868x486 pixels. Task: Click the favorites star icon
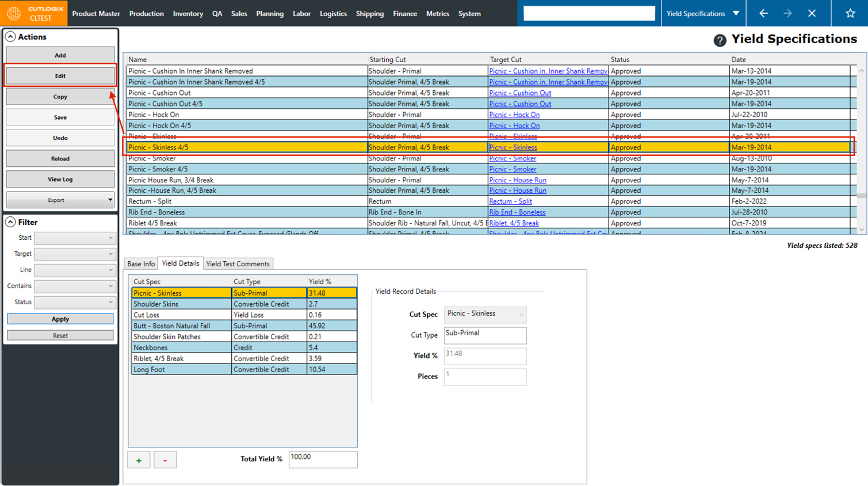pos(850,13)
